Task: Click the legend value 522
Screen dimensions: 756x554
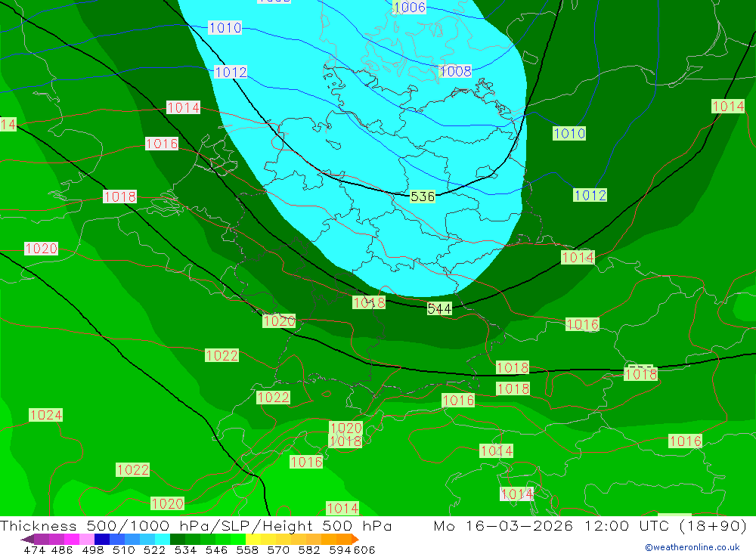Action: (x=155, y=549)
